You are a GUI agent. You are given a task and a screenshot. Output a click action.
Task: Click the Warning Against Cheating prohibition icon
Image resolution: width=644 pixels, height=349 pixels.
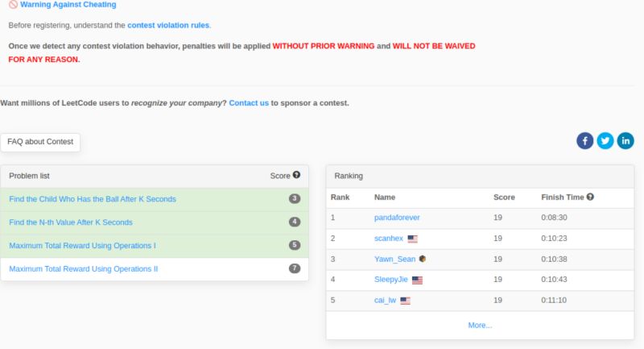pyautogui.click(x=13, y=5)
